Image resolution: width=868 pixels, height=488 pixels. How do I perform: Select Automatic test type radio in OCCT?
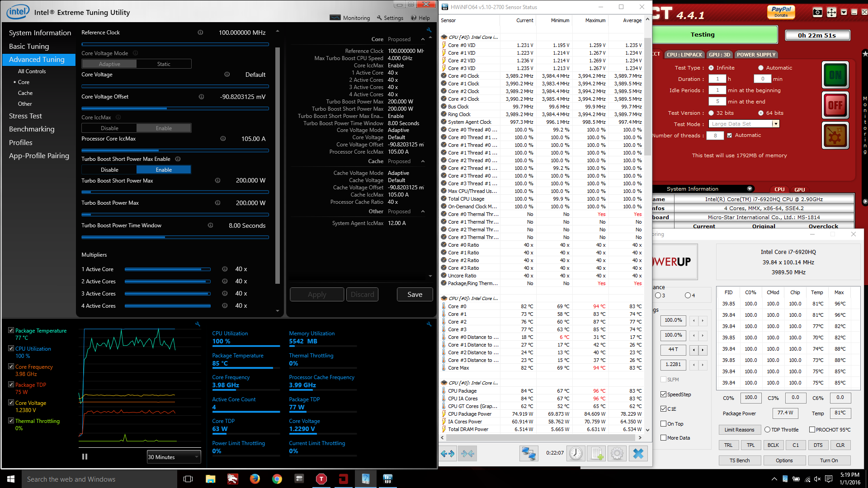[761, 68]
